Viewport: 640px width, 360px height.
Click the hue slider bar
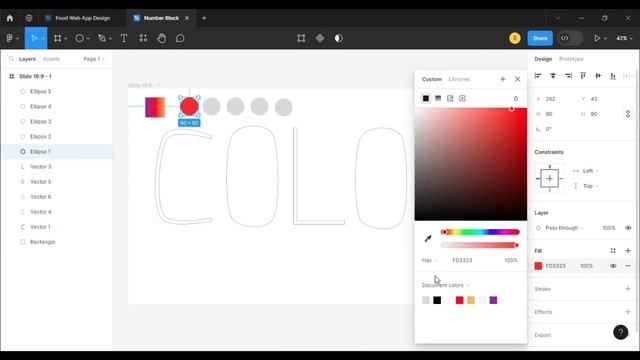click(x=480, y=232)
